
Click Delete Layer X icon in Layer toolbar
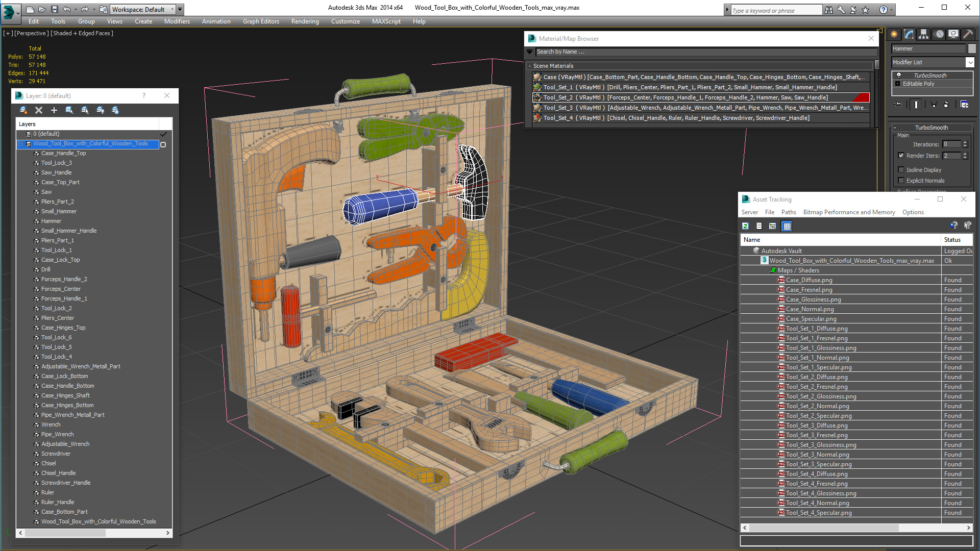[x=39, y=110]
